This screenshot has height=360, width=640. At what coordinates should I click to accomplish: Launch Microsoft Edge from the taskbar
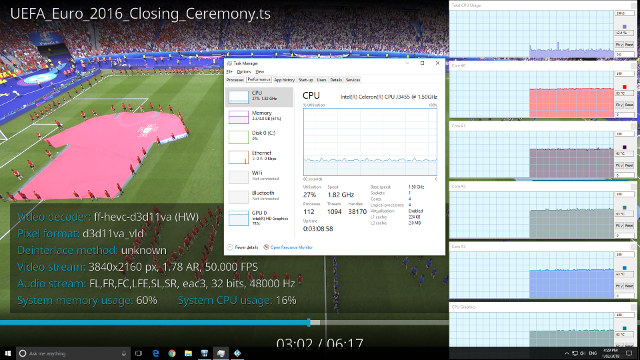tap(156, 353)
